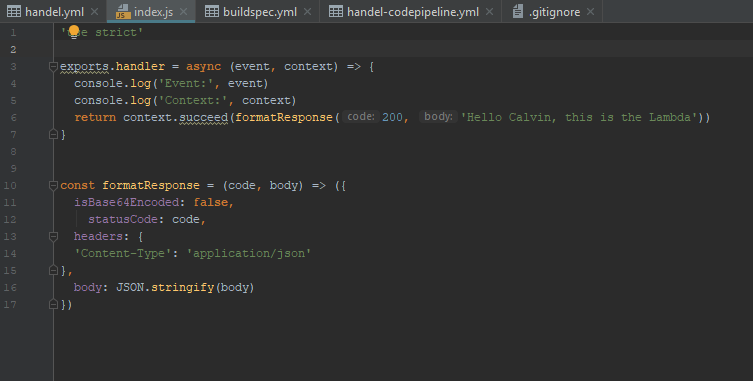753x381 pixels.
Task: Click line number 2 in the gutter
Action: click(x=13, y=49)
